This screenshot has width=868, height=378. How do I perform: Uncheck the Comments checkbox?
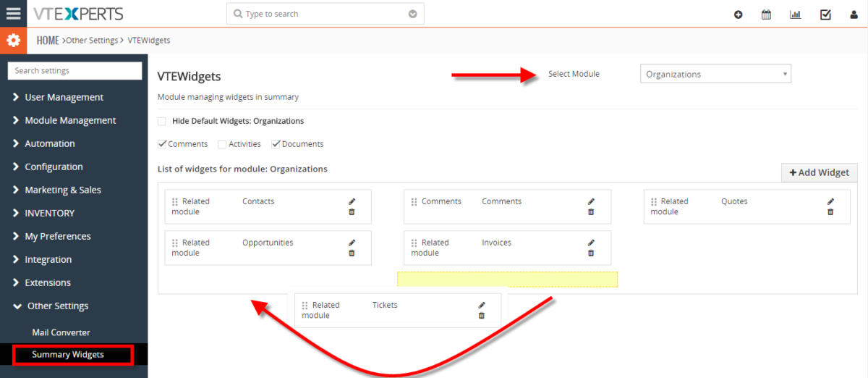pyautogui.click(x=162, y=144)
